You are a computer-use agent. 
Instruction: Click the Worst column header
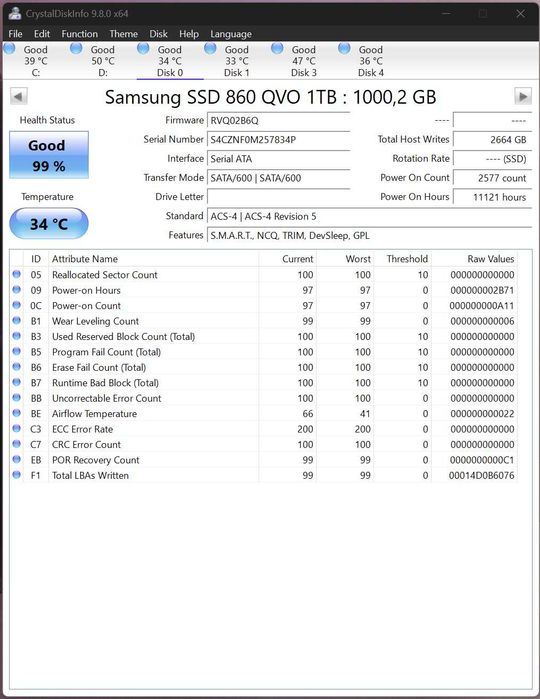[345, 259]
